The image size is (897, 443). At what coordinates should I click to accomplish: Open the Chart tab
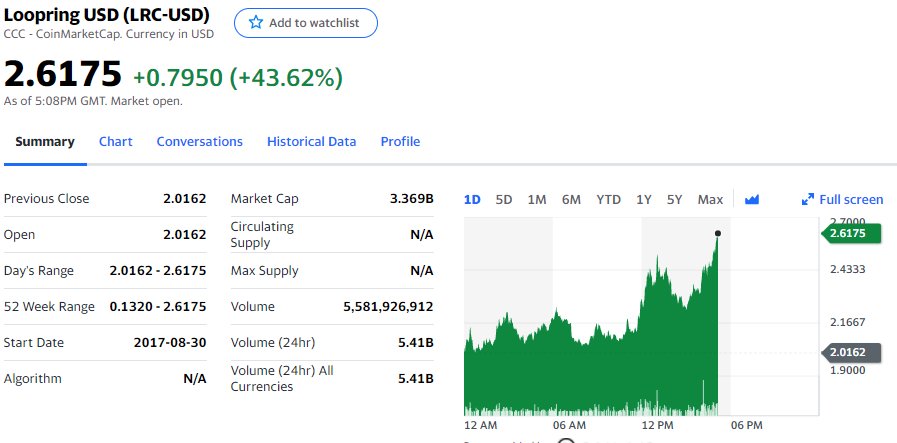(x=116, y=141)
